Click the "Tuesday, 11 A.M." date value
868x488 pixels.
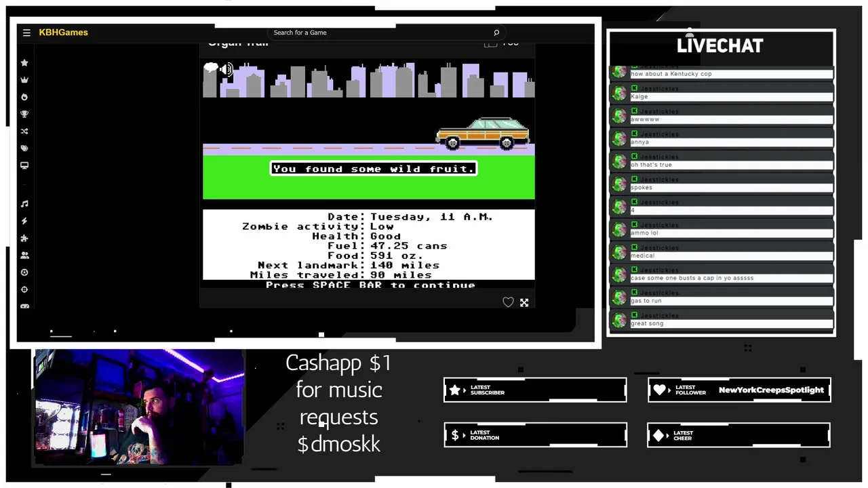(x=431, y=217)
